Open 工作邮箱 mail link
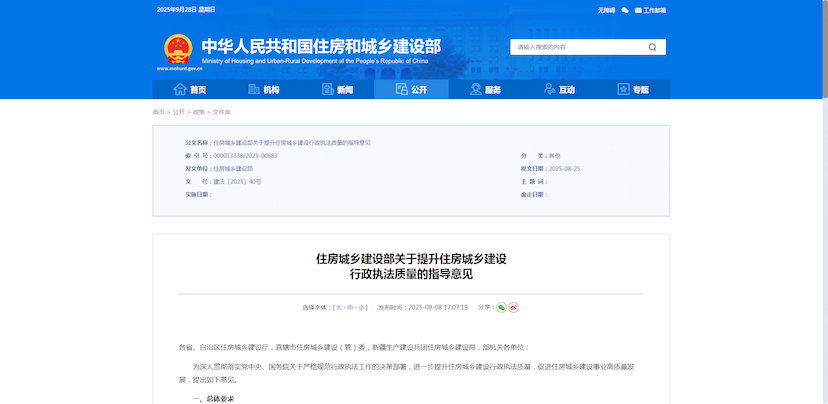Viewport: 828px width, 404px height. (651, 9)
